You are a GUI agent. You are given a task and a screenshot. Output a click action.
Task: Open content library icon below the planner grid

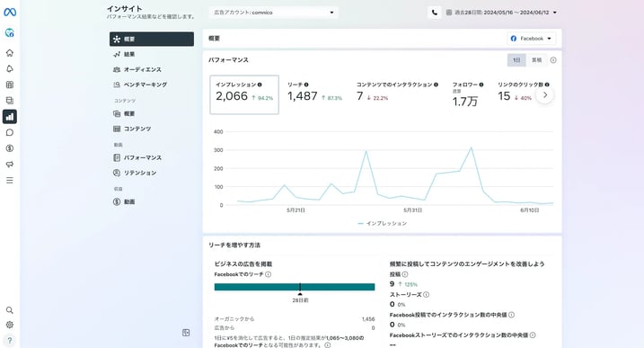pos(10,101)
